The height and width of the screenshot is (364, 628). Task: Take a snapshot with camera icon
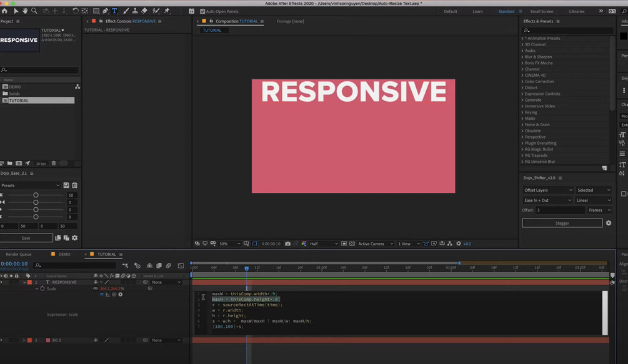pyautogui.click(x=287, y=243)
